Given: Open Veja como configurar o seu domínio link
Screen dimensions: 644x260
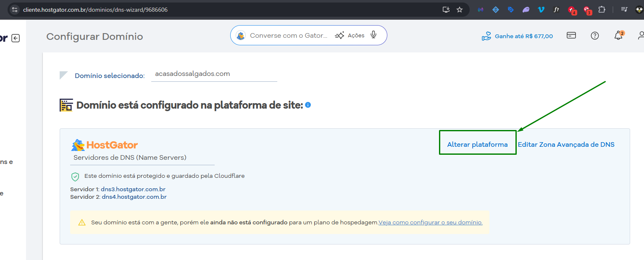Looking at the screenshot, I should [431, 222].
